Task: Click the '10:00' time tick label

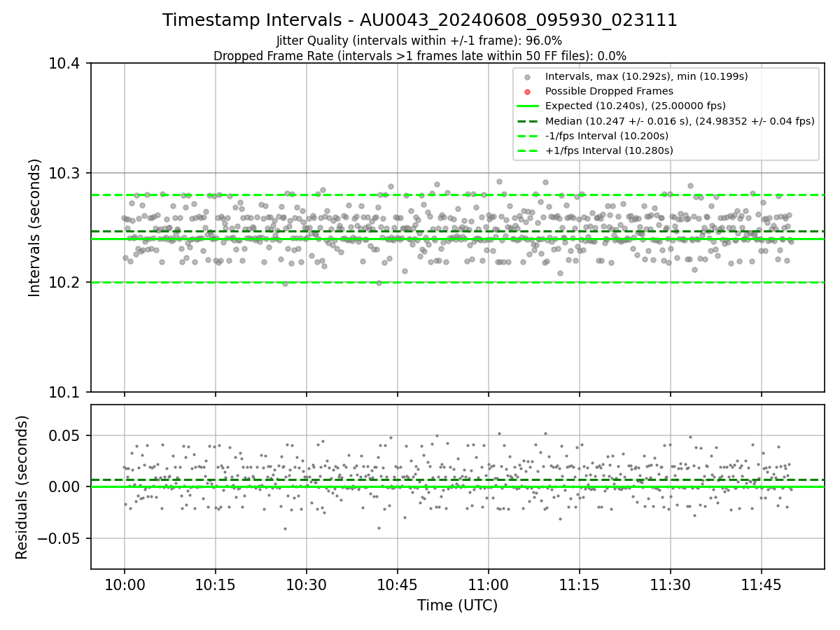Action: click(125, 584)
